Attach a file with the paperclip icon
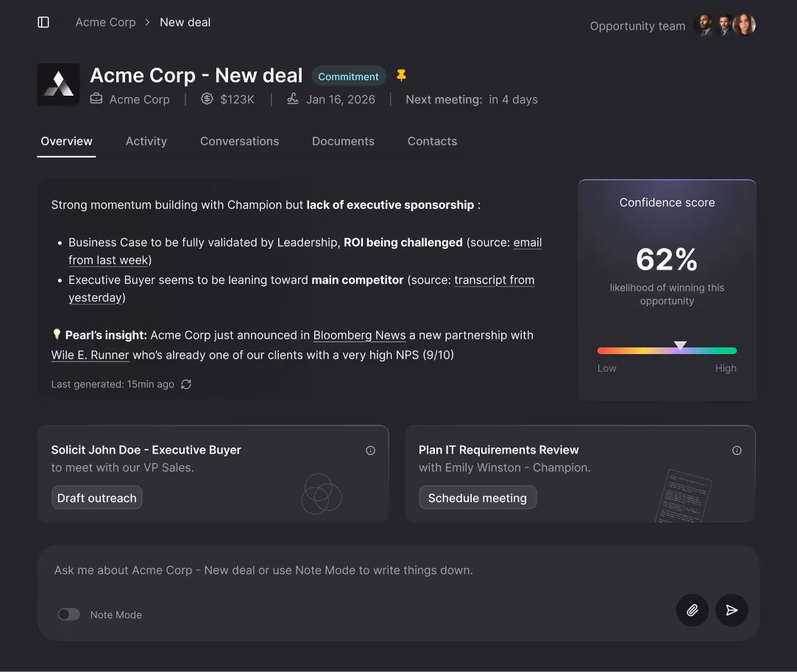 click(x=692, y=610)
